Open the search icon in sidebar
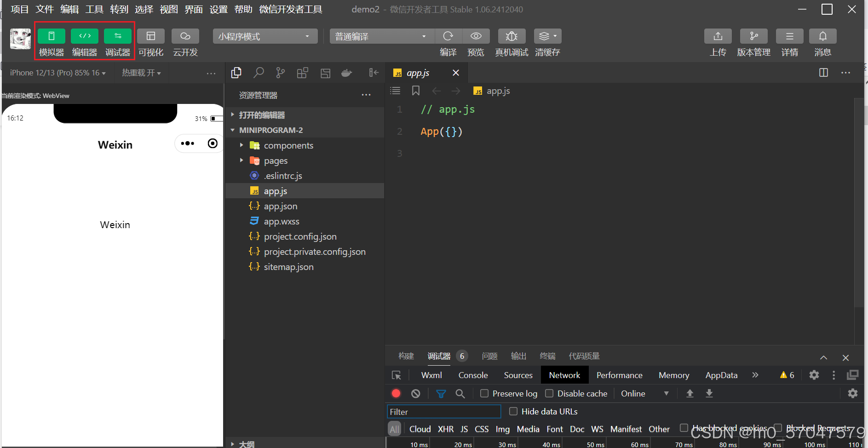The height and width of the screenshot is (448, 868). [x=259, y=73]
